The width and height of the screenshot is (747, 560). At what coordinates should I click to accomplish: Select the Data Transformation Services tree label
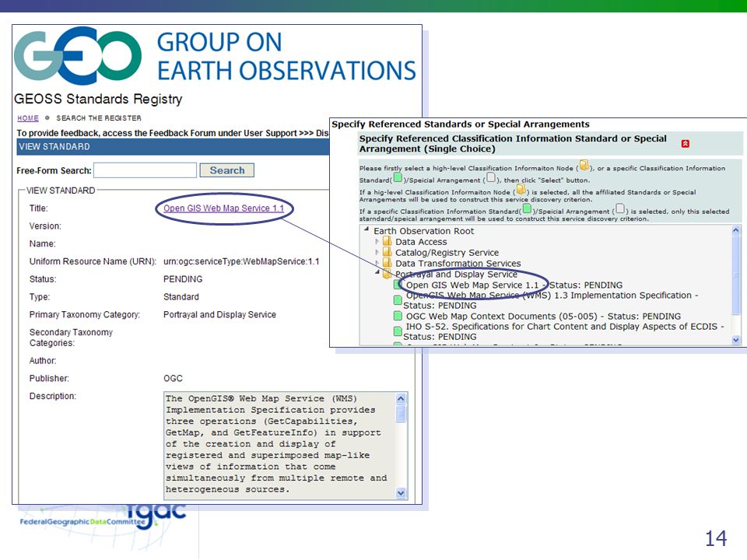[x=458, y=264]
